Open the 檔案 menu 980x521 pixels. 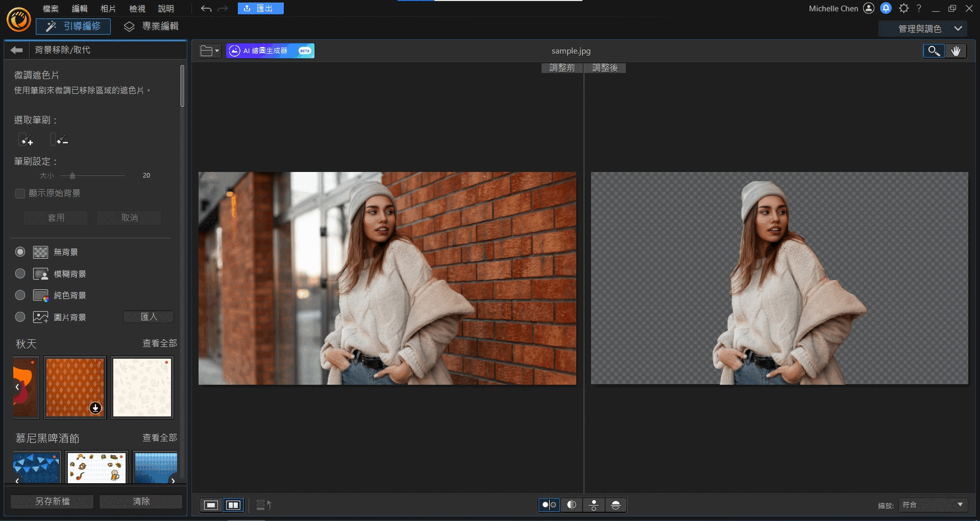51,9
